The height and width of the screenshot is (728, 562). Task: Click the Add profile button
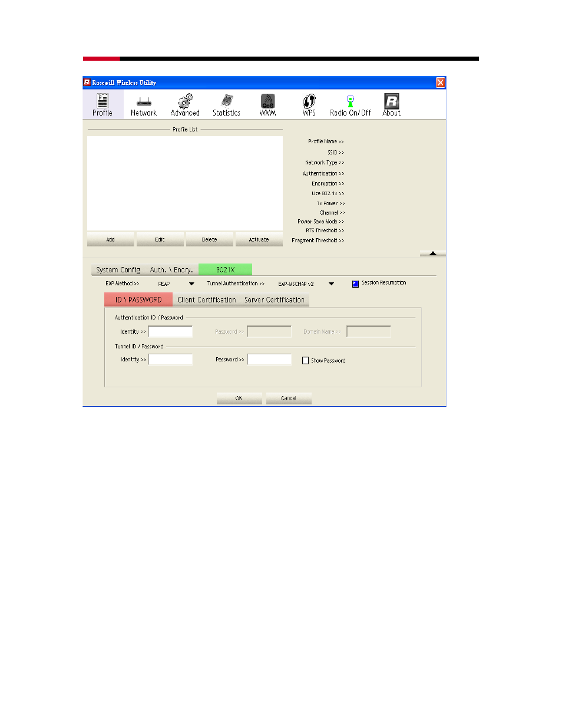[x=110, y=239]
